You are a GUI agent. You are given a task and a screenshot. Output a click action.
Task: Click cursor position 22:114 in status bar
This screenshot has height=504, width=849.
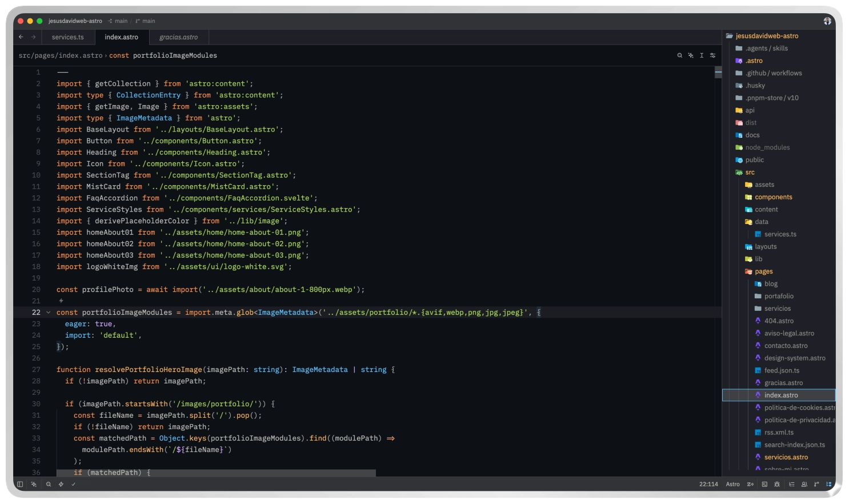708,484
